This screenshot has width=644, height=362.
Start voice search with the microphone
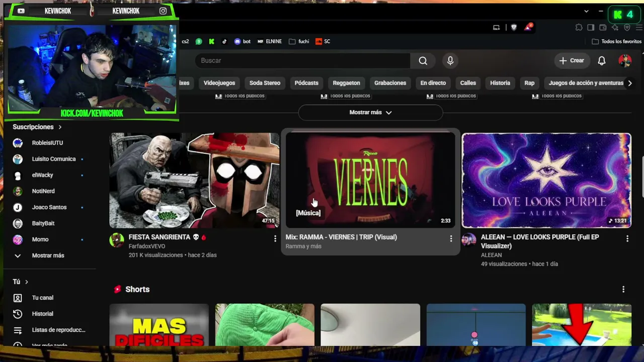(450, 61)
